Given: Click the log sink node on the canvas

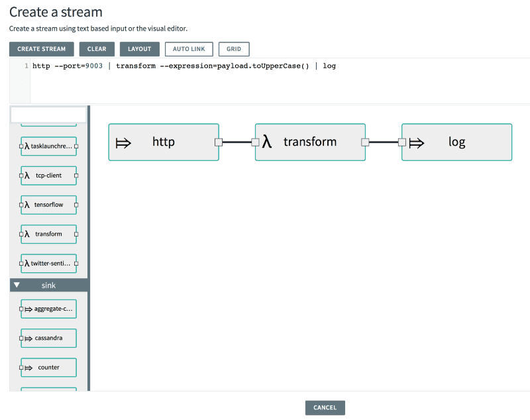Looking at the screenshot, I should tap(456, 142).
